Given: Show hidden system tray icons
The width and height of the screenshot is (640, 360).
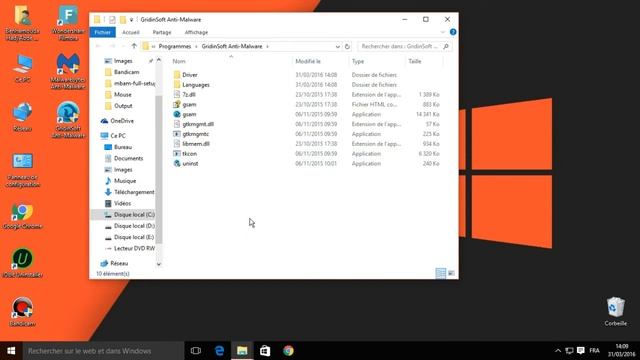Looking at the screenshot, I should [558, 351].
